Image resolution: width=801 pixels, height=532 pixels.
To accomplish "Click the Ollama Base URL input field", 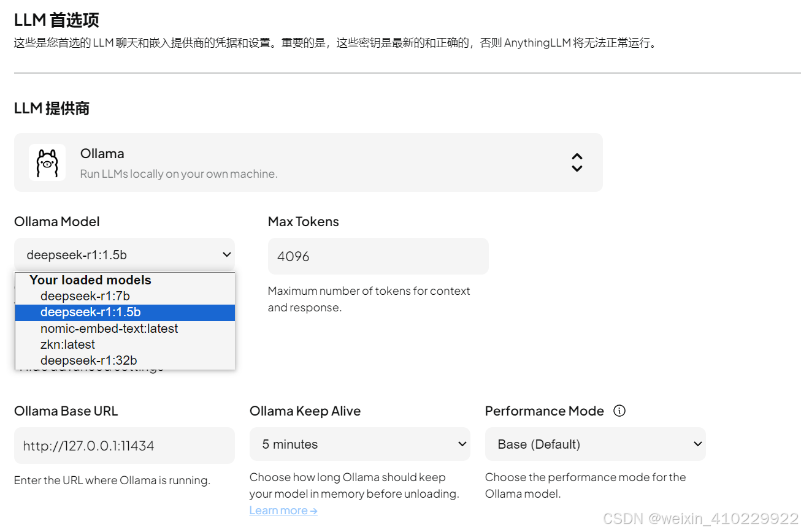I will click(125, 446).
